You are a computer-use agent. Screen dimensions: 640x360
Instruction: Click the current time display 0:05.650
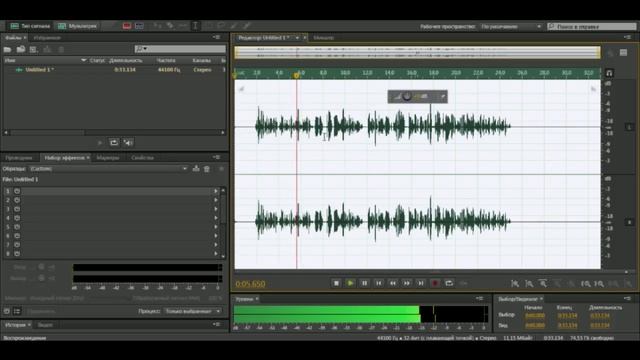250,283
